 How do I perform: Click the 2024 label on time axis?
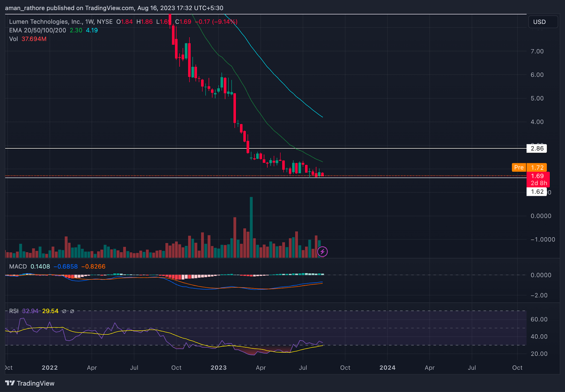pos(387,368)
